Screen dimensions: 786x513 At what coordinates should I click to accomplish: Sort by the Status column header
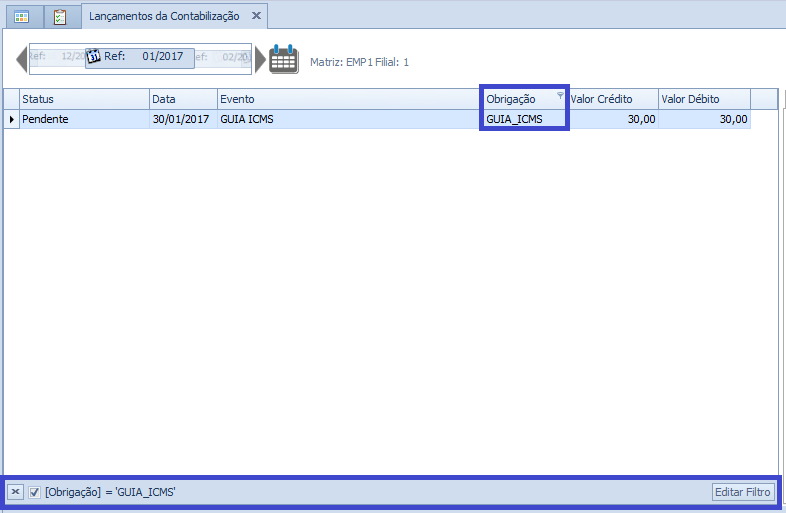(x=84, y=99)
